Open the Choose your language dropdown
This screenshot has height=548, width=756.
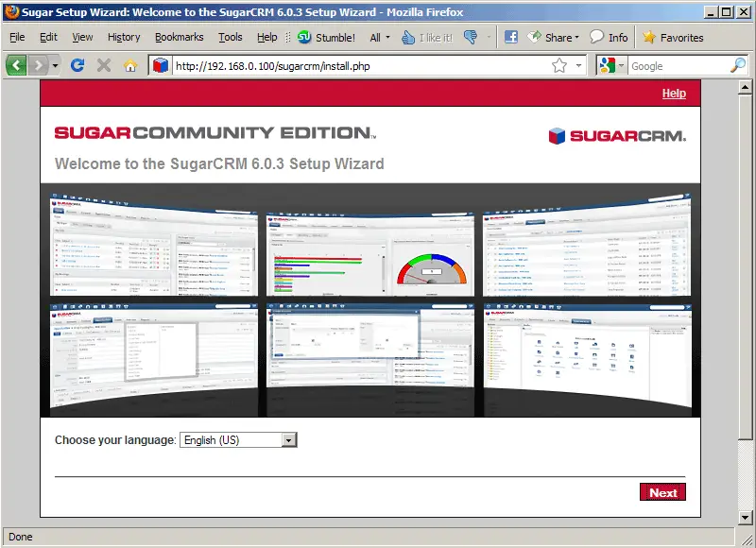(x=238, y=440)
